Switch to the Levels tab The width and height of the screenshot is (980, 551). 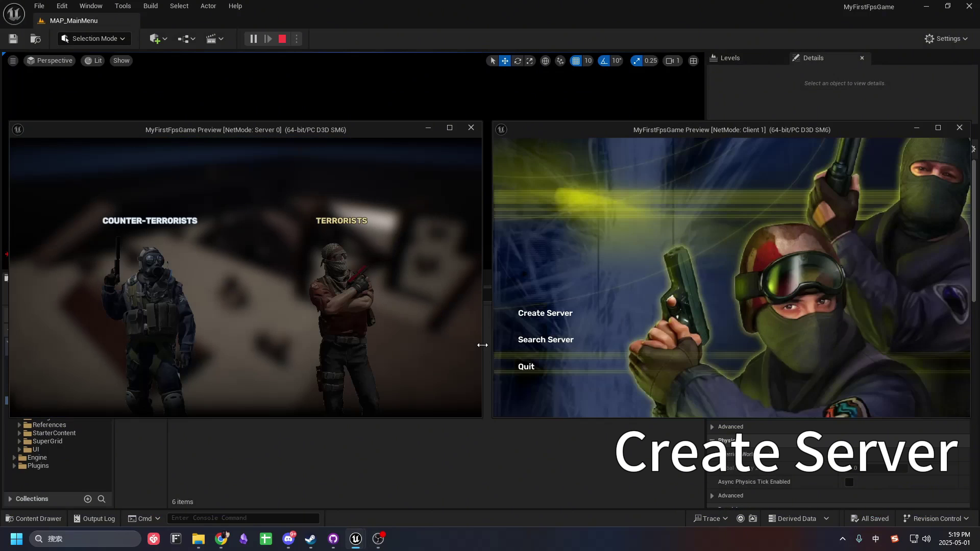pyautogui.click(x=730, y=58)
